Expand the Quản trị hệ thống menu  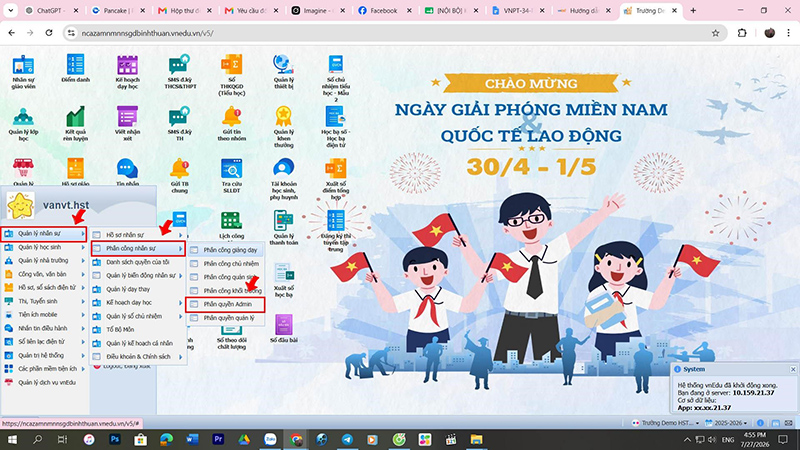[x=44, y=355]
